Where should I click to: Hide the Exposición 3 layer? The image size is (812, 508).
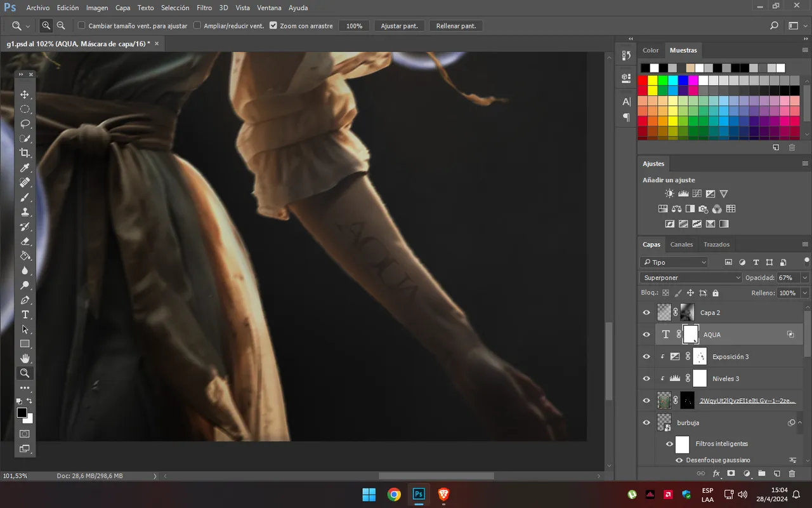(646, 357)
